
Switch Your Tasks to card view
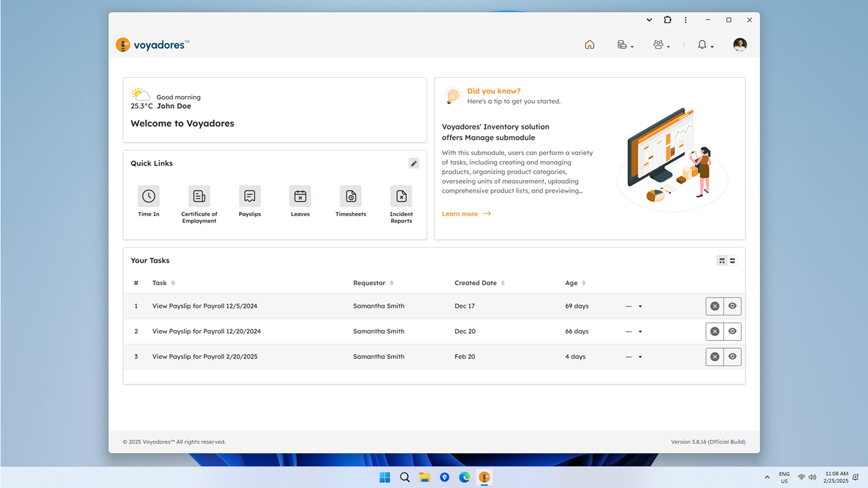722,261
